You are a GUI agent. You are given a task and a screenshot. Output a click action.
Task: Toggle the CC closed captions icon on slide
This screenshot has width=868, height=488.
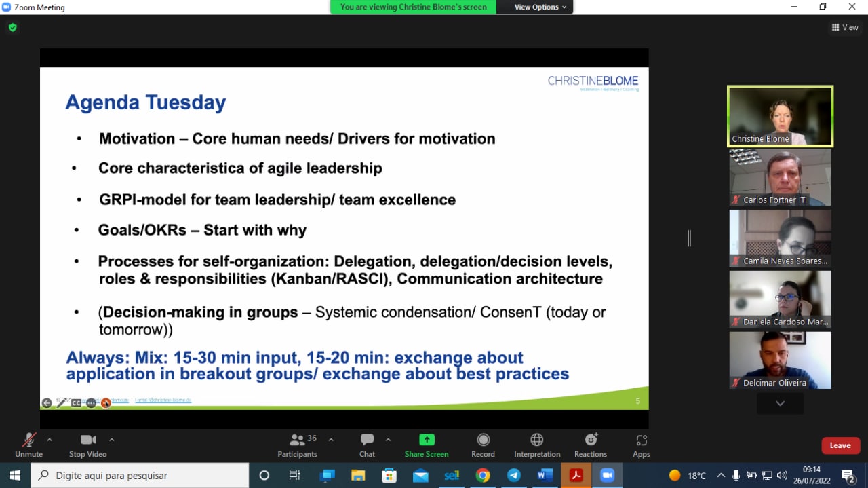[76, 402]
